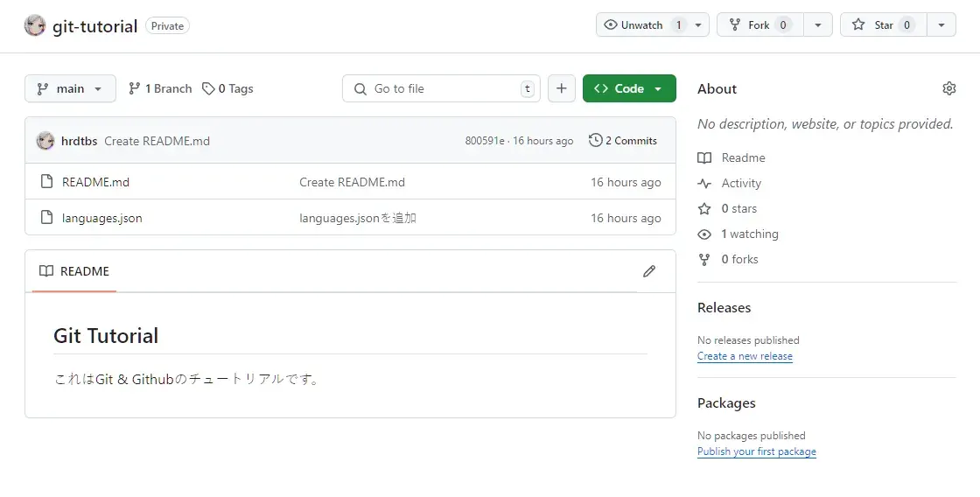Image resolution: width=980 pixels, height=497 pixels.
Task: Expand the Unwatch notifications dropdown arrow
Action: [699, 25]
